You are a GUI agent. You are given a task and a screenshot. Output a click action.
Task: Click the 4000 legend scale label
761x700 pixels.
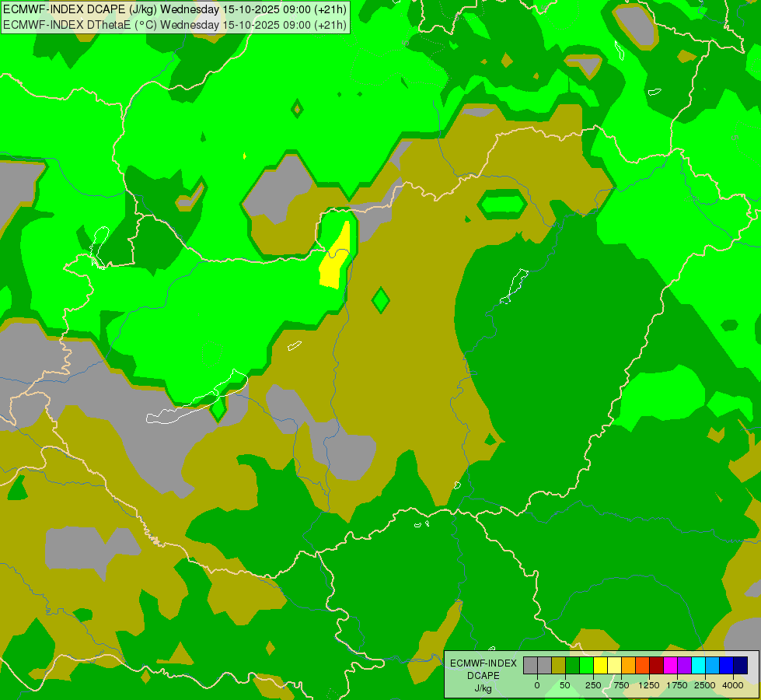tap(733, 685)
